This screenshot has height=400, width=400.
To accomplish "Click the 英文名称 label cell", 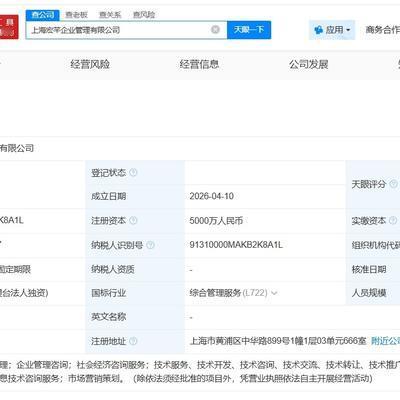I will pyautogui.click(x=135, y=317).
